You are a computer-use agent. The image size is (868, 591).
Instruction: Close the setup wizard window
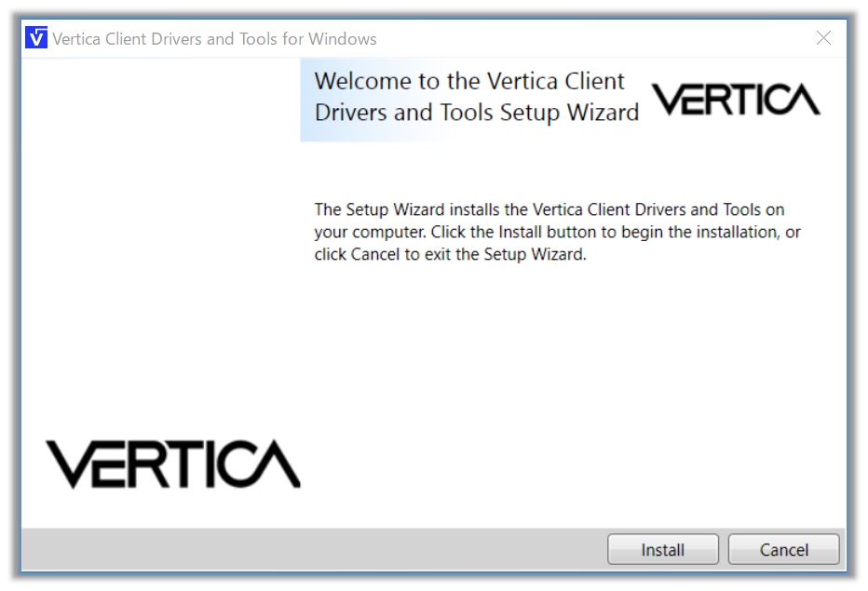point(823,38)
